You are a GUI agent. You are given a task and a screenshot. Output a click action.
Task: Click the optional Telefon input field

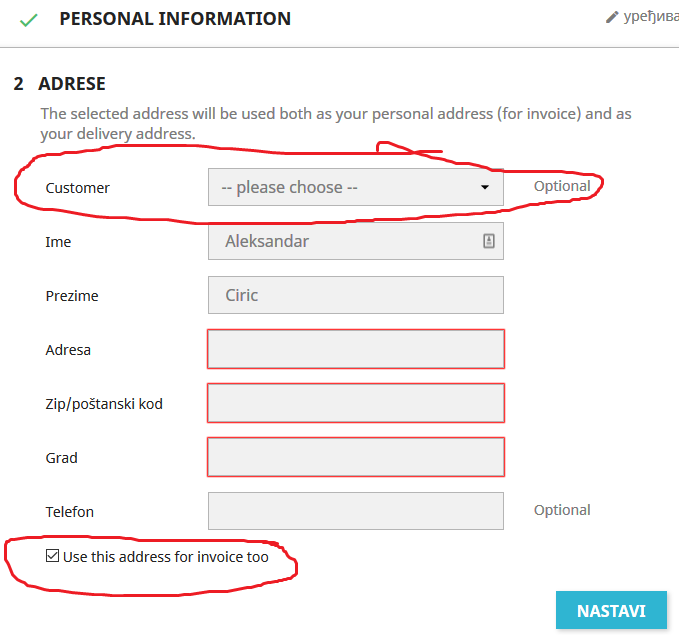pos(355,511)
